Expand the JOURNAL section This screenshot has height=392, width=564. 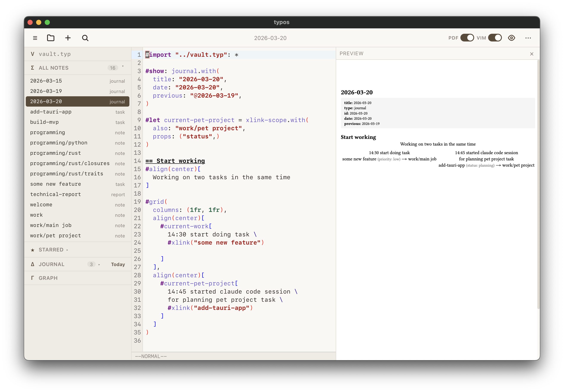[x=99, y=265]
